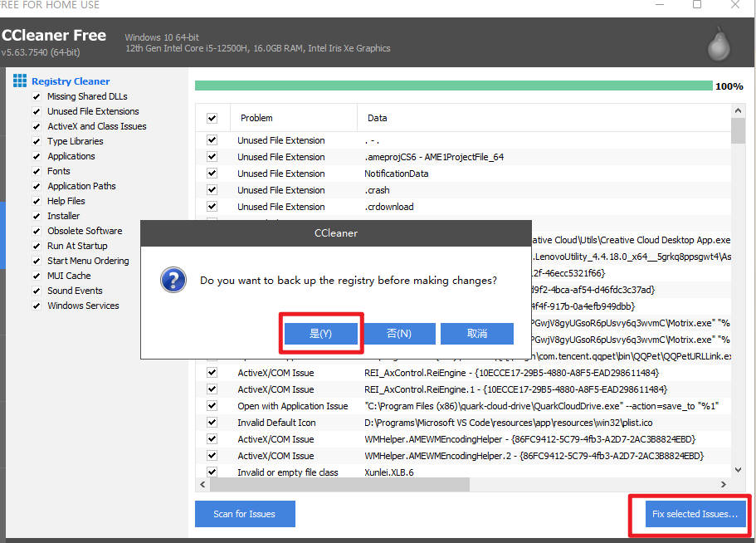Toggle Sound Events checkbox
The width and height of the screenshot is (756, 543).
[x=37, y=291]
